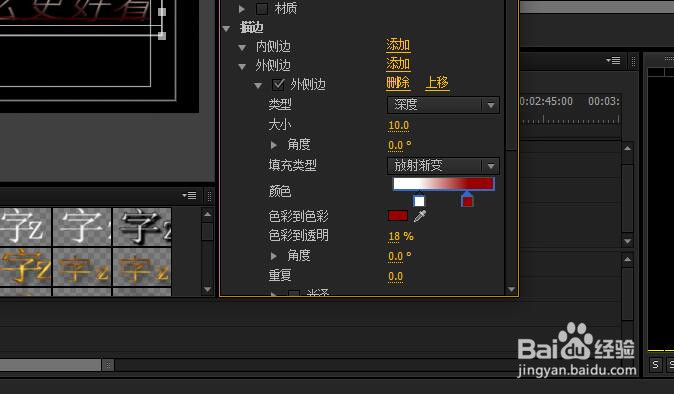Viewport: 674px width, 394px height.
Task: Click the properties panel scroll down arrow
Action: 512,290
